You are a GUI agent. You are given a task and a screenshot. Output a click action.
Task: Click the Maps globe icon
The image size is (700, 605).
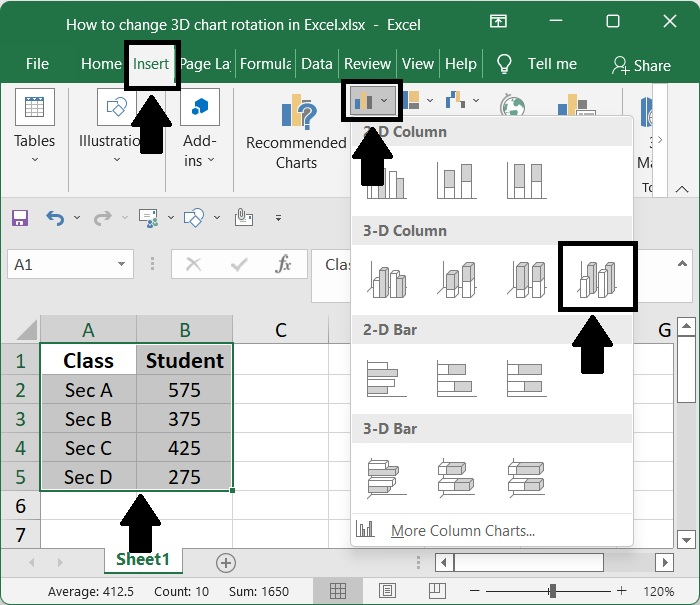pyautogui.click(x=512, y=105)
